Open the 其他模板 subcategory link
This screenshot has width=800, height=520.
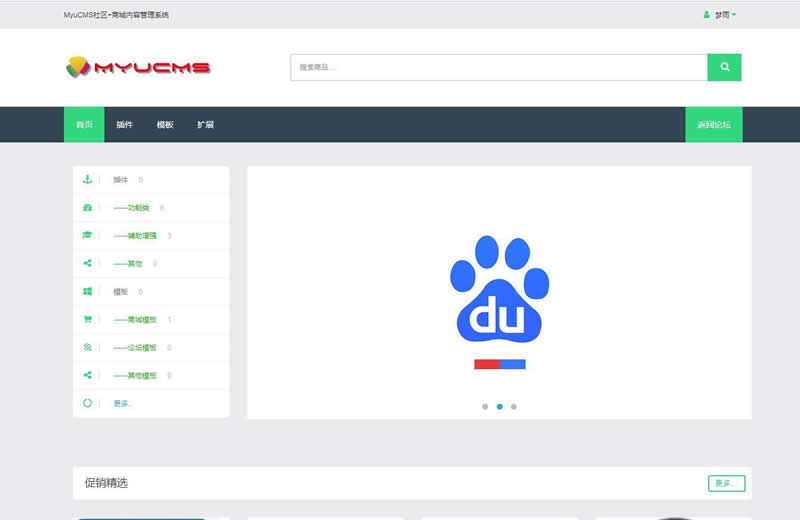135,376
